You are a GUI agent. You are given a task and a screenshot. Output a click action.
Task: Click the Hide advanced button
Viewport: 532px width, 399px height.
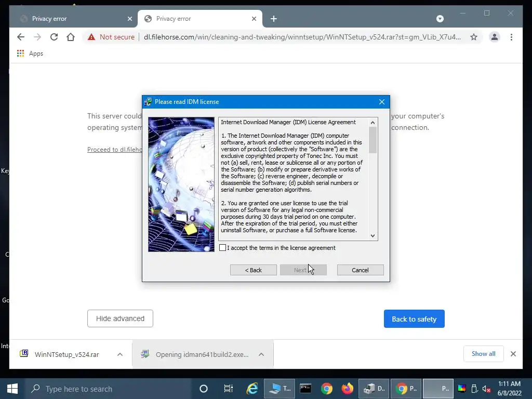tap(120, 318)
